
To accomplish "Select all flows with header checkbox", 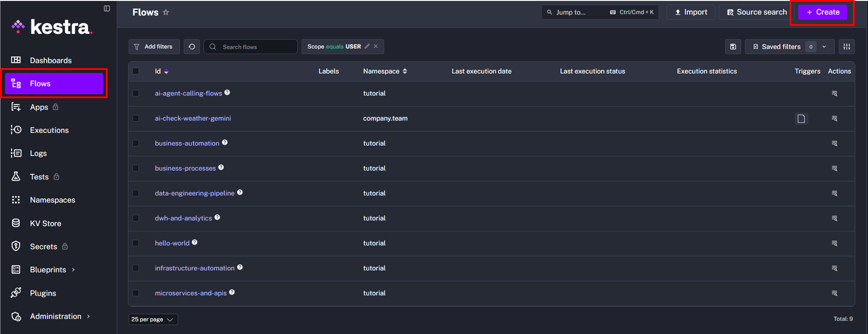I will click(x=136, y=71).
